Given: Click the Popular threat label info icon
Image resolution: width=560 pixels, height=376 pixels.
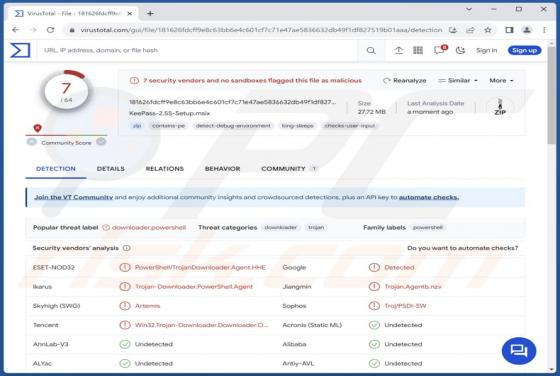Looking at the screenshot, I should click(x=106, y=227).
